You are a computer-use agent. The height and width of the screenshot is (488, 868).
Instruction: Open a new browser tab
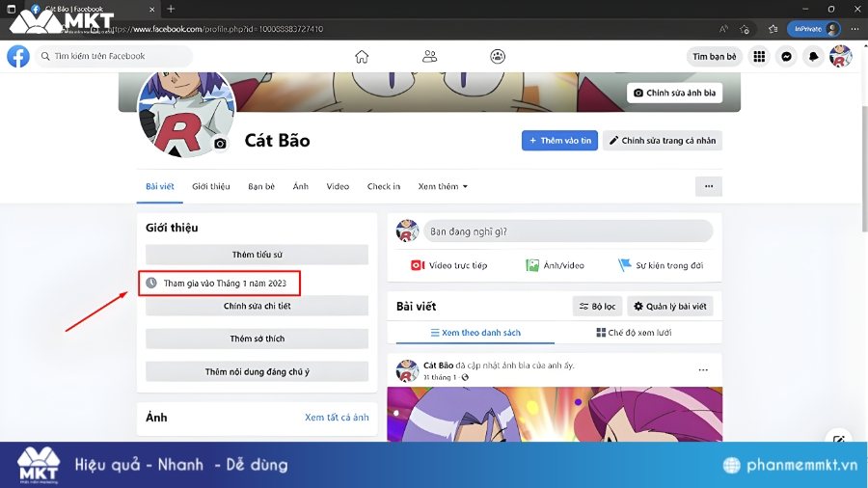pyautogui.click(x=171, y=9)
